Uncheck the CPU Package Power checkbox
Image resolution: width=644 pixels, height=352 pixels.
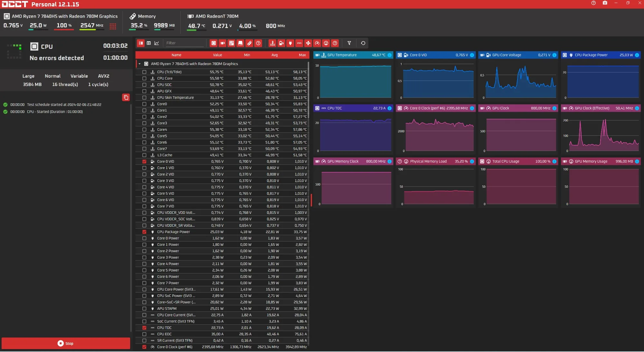[144, 232]
